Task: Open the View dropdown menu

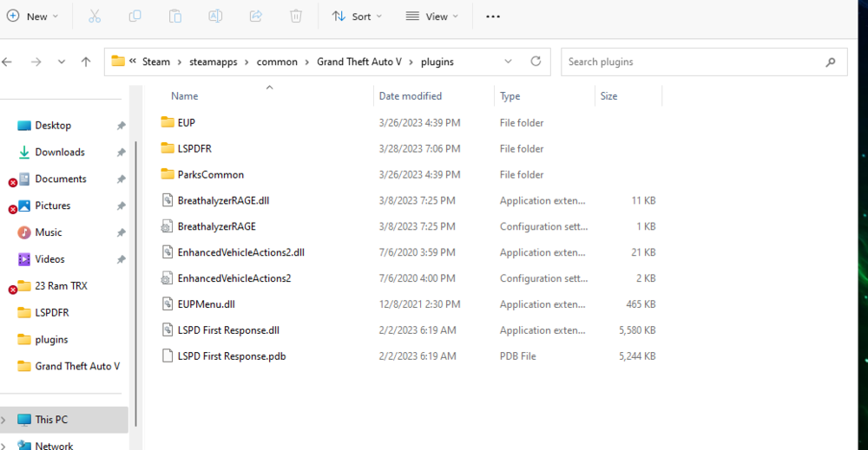Action: (431, 16)
